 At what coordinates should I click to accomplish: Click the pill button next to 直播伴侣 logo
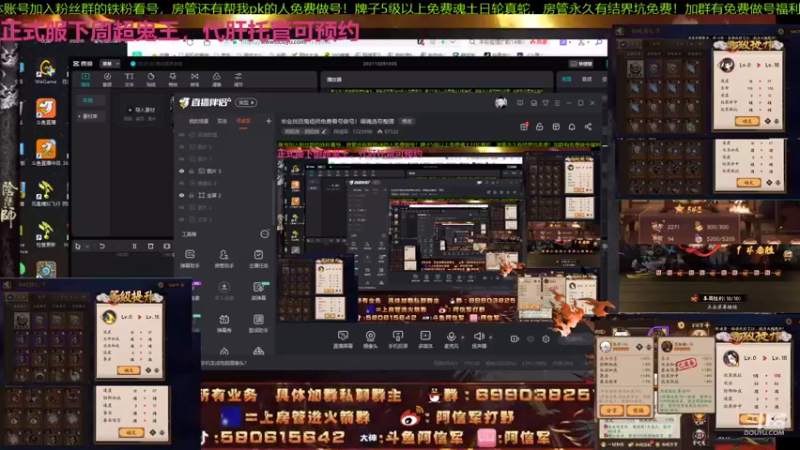tap(246, 103)
